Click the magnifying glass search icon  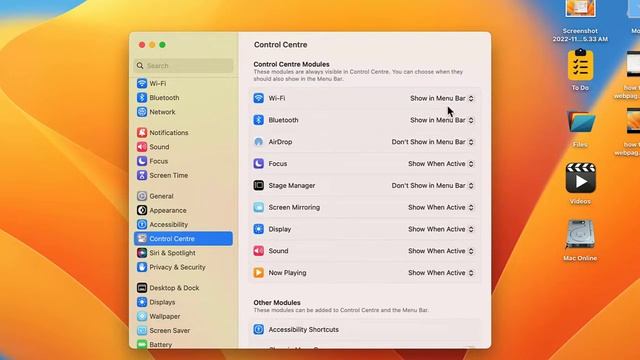click(140, 65)
